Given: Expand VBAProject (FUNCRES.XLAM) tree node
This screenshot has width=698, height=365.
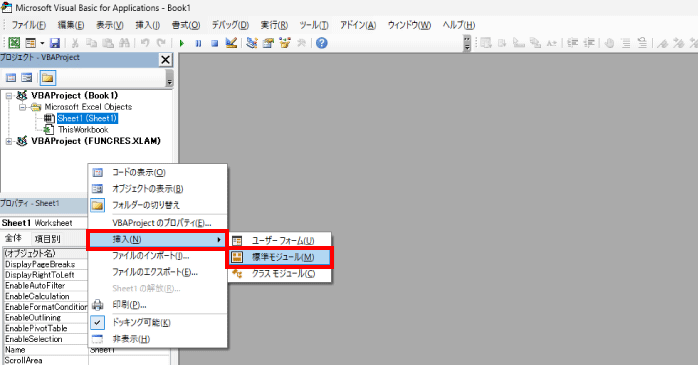Looking at the screenshot, I should click(x=9, y=141).
